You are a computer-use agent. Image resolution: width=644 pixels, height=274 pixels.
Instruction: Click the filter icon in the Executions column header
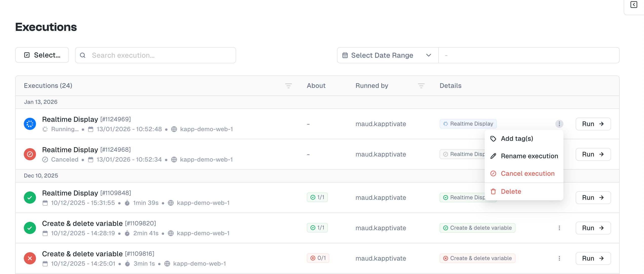(x=288, y=86)
